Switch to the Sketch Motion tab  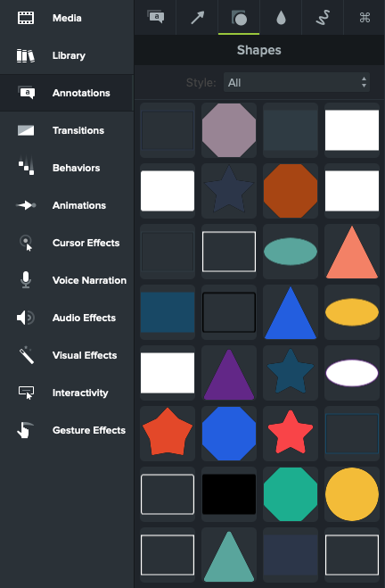click(x=323, y=17)
